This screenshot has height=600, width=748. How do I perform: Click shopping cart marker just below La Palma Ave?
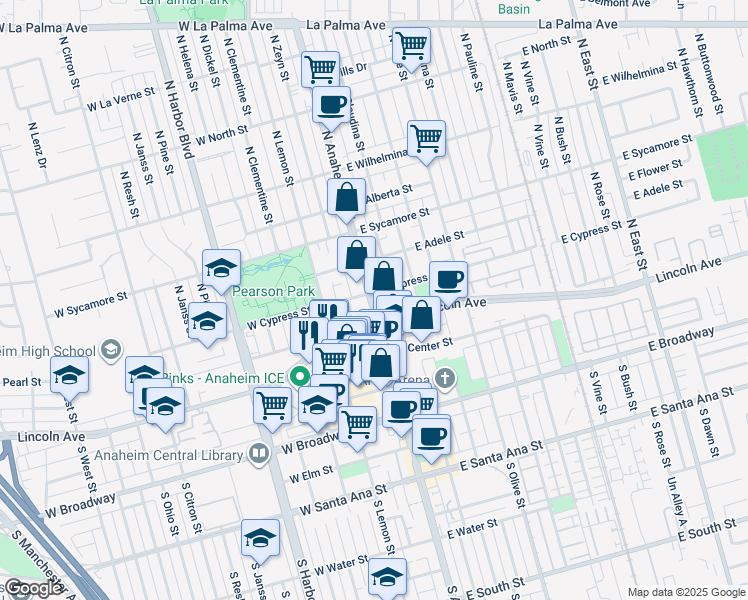(x=411, y=47)
